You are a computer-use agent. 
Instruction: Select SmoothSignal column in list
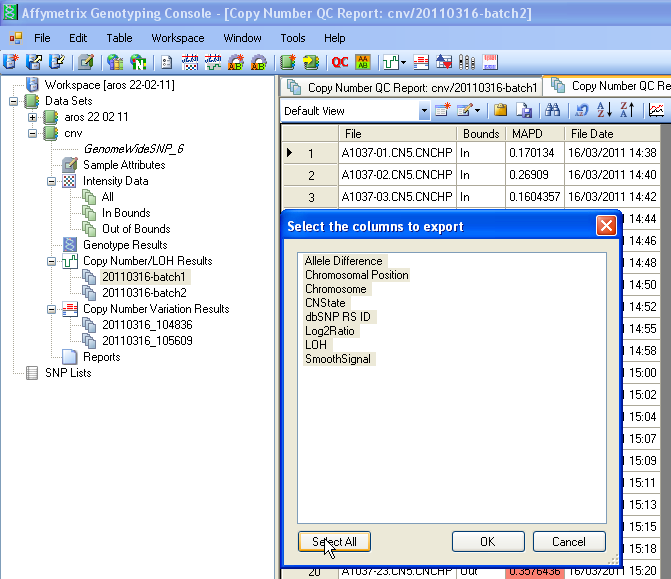click(338, 359)
